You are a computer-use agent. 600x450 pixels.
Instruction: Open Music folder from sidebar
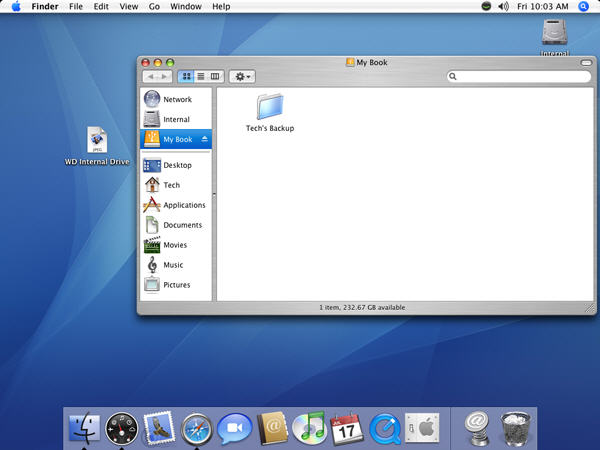176,265
